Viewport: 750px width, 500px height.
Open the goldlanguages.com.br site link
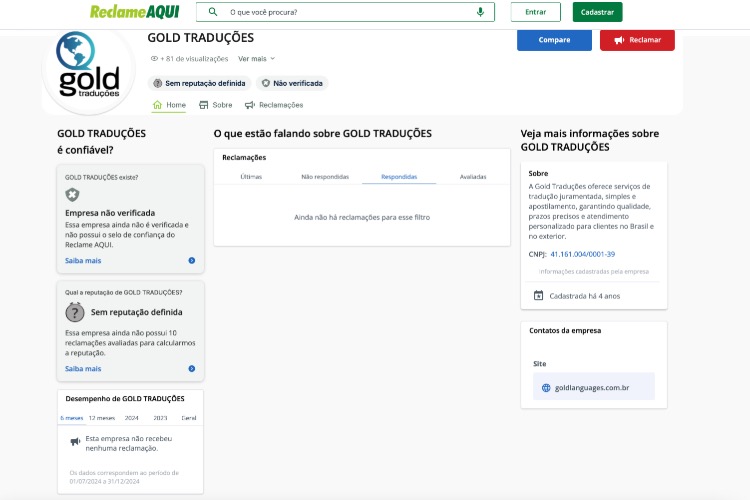pyautogui.click(x=592, y=388)
